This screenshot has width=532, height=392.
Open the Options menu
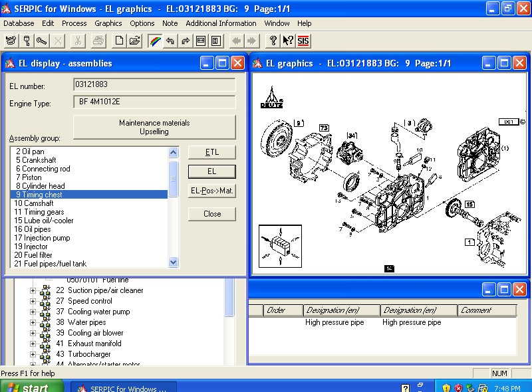[142, 23]
